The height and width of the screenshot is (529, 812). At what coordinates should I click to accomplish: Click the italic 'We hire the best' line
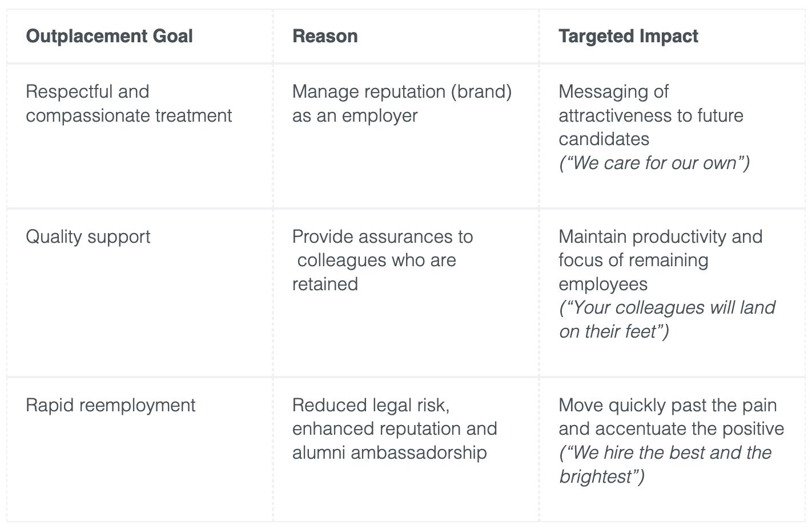point(665,452)
